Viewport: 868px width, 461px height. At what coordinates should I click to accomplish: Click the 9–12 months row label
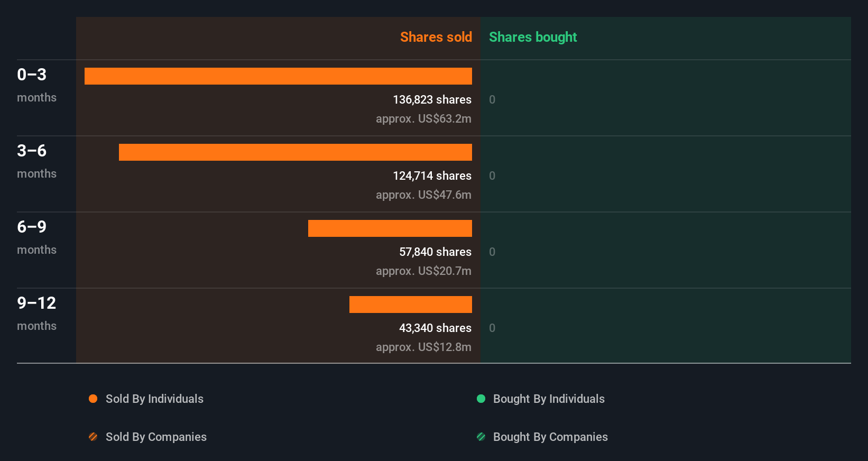pos(36,313)
